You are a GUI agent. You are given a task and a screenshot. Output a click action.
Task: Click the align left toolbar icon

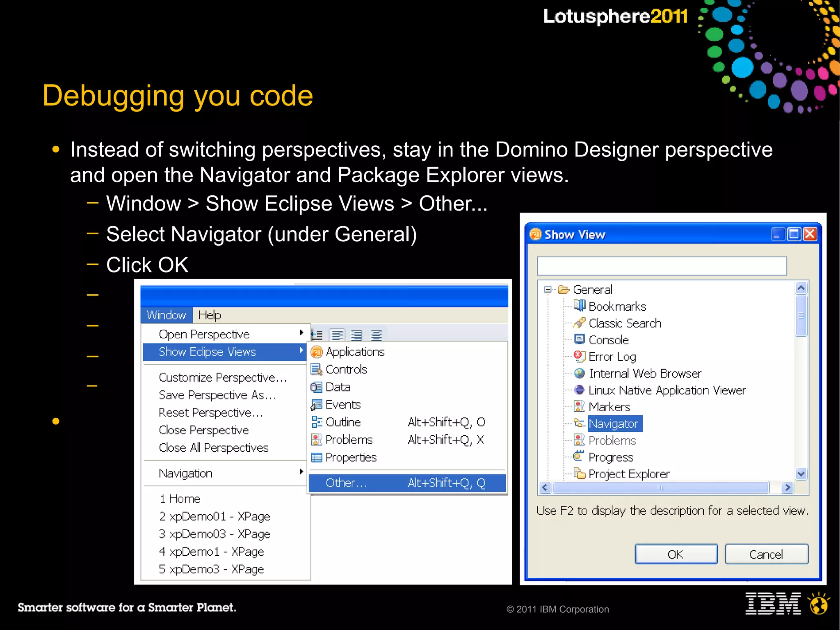coord(337,335)
